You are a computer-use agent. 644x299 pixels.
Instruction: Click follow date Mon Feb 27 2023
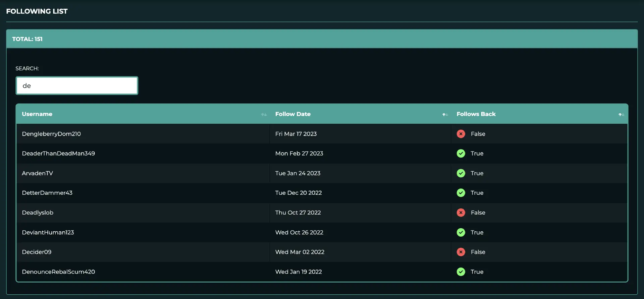click(x=299, y=154)
